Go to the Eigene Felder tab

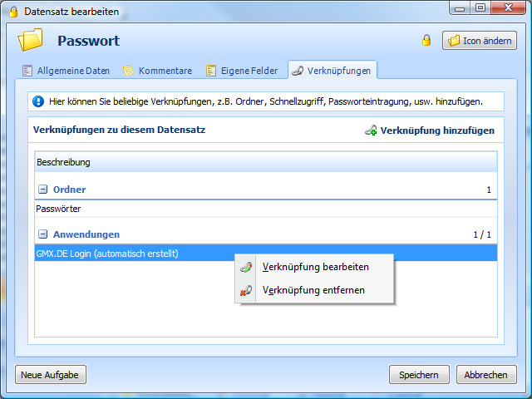(x=243, y=71)
